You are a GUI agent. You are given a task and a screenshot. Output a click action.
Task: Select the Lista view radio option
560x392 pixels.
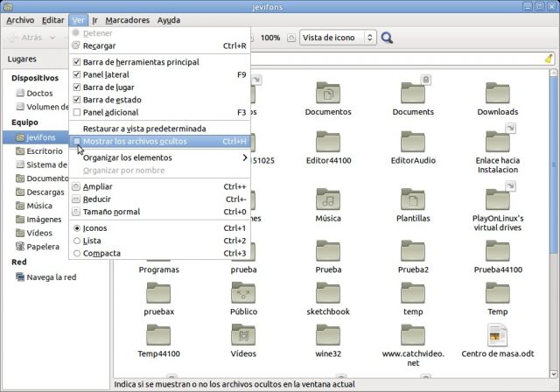pos(77,241)
